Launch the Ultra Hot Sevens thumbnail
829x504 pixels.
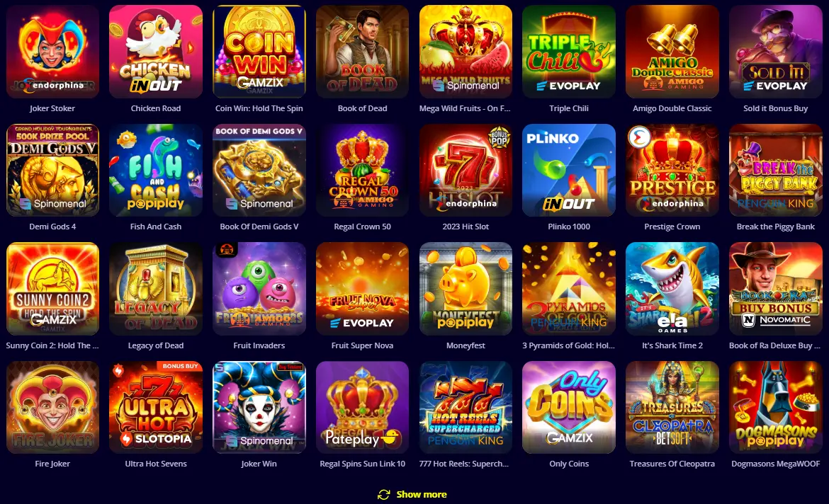pyautogui.click(x=155, y=407)
